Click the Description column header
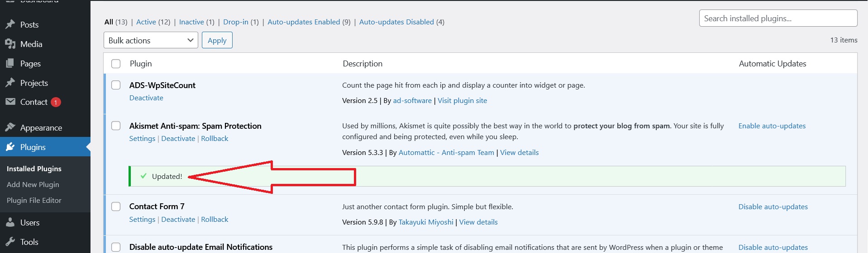Image resolution: width=868 pixels, height=253 pixels. (362, 64)
